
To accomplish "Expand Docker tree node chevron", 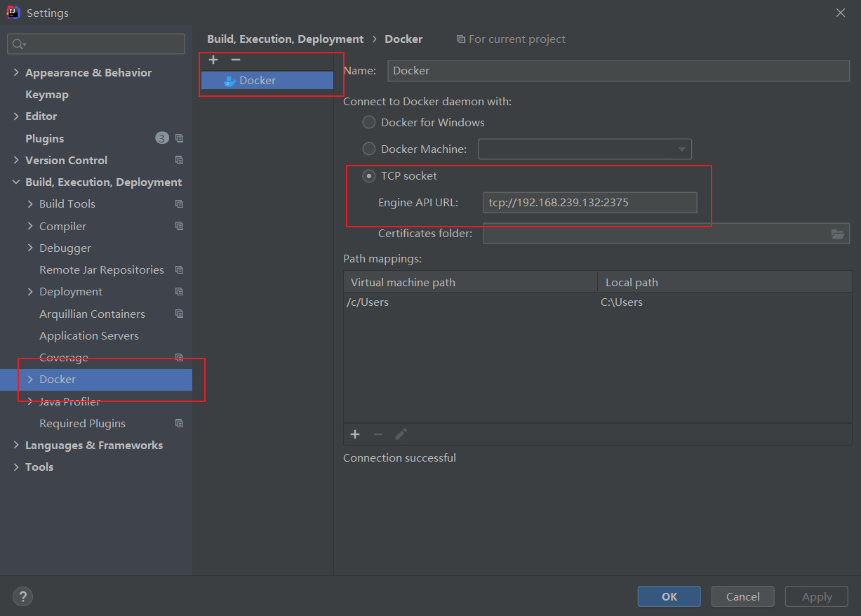I will click(30, 379).
